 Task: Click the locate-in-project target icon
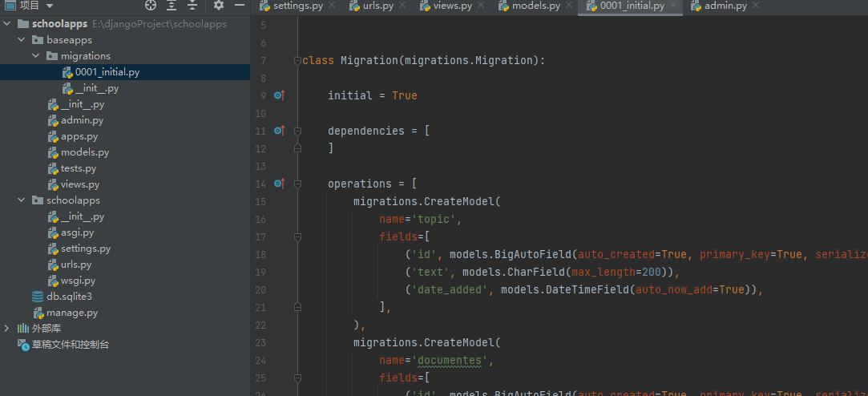click(x=151, y=6)
